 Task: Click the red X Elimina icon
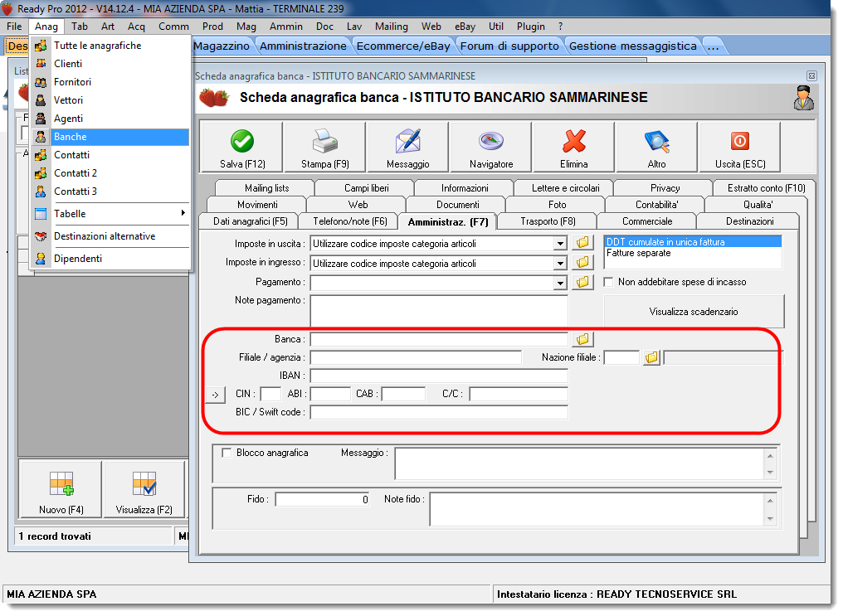click(574, 141)
